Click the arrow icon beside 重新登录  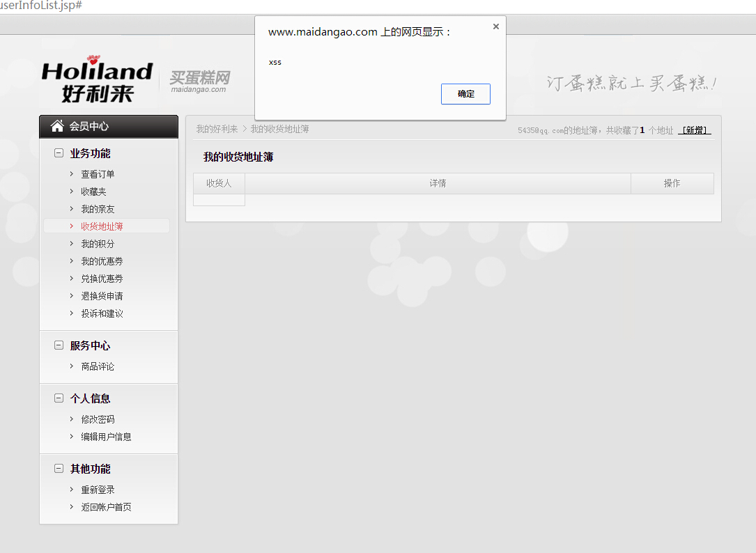[x=71, y=490]
